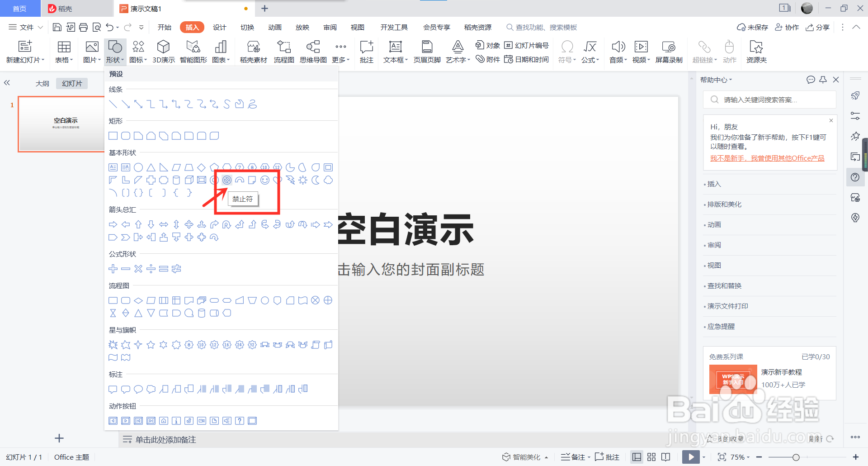Select the oval shape in 基本形状
Image resolution: width=868 pixels, height=466 pixels.
[138, 167]
